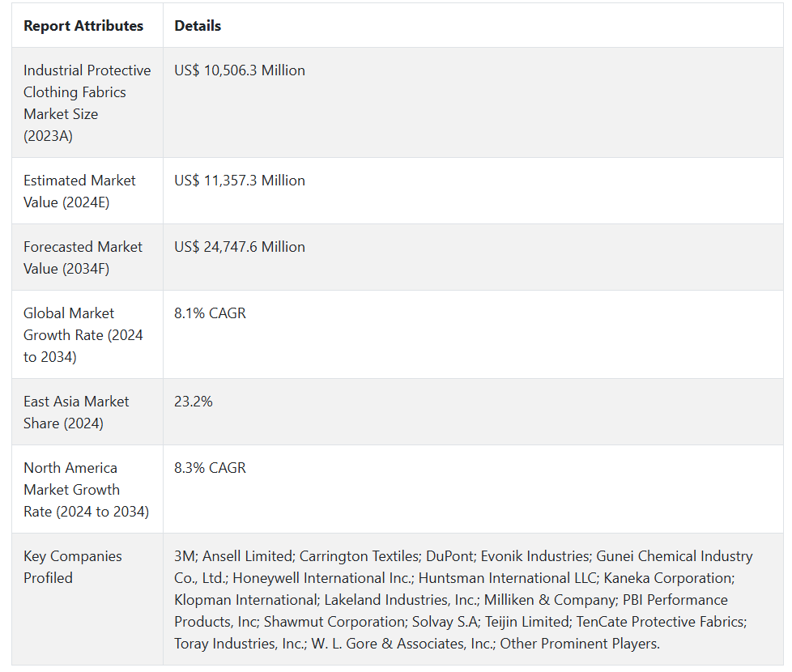Click Other Prominent Players text

pos(580,644)
